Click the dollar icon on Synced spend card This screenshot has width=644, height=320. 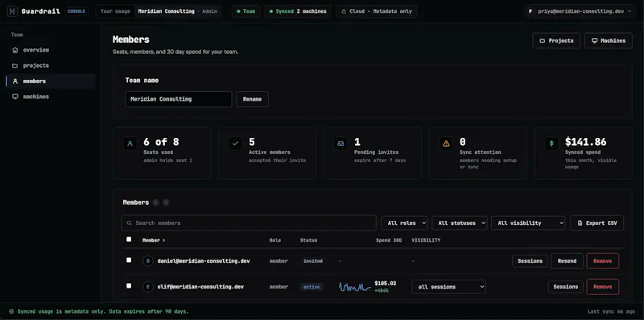[551, 143]
